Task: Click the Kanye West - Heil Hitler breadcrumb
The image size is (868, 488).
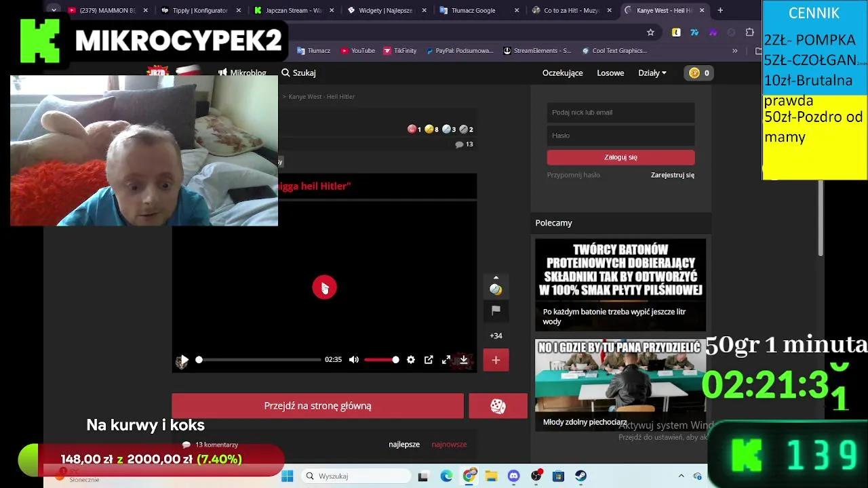Action: (321, 96)
